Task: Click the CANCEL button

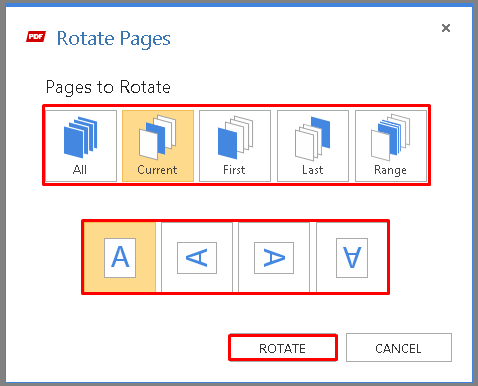Action: (x=399, y=348)
